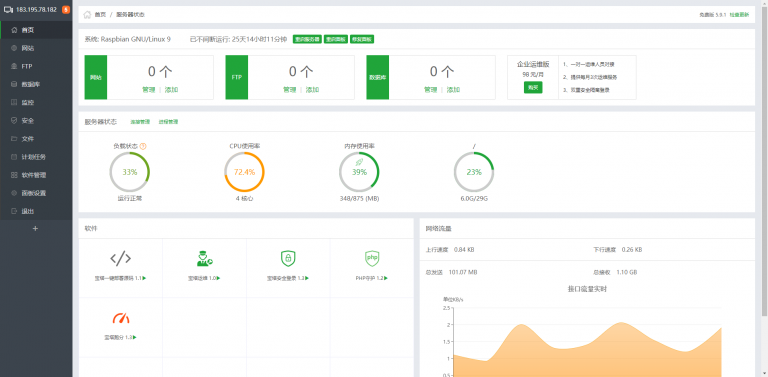Click the vertical page scrollbar on the right
Viewport: 768px width, 377px height.
click(x=765, y=162)
